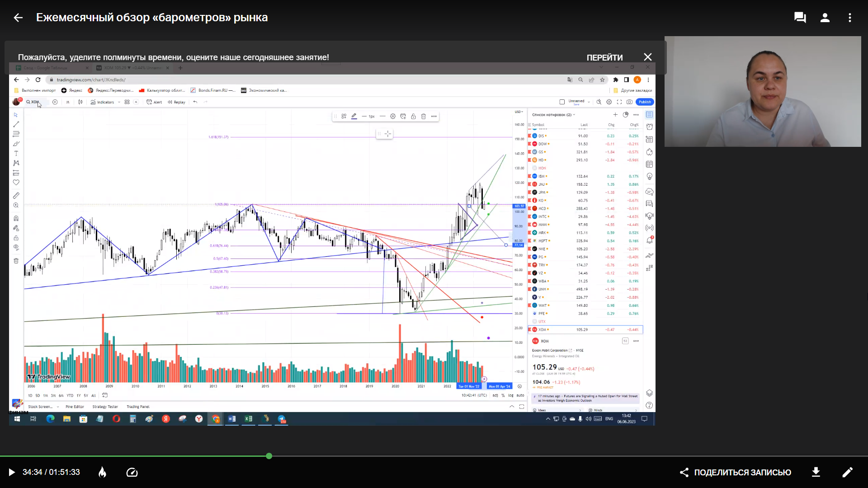Image resolution: width=868 pixels, height=488 pixels.
Task: Toggle percent scale on the chart
Action: click(503, 395)
